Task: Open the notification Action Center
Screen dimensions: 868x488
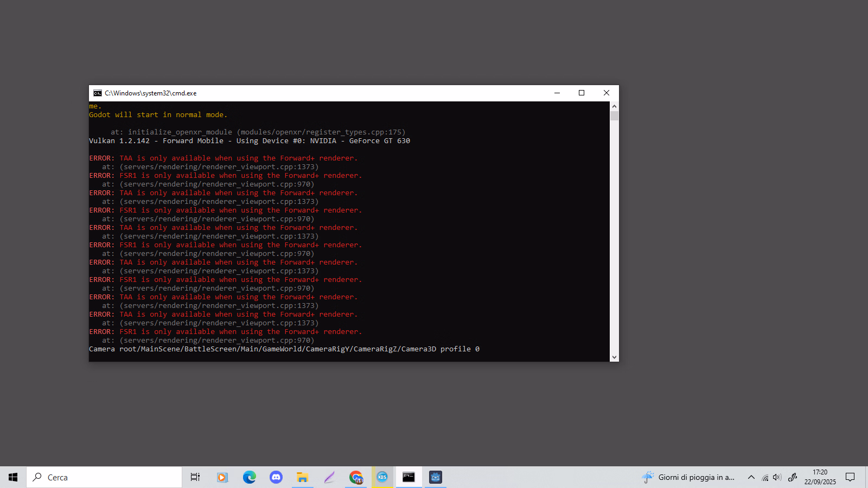Action: pyautogui.click(x=850, y=477)
